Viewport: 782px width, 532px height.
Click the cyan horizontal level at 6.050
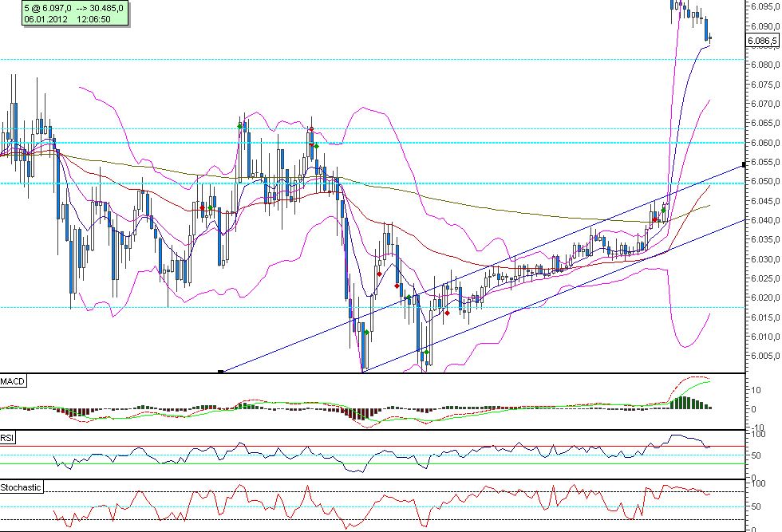coord(439,184)
